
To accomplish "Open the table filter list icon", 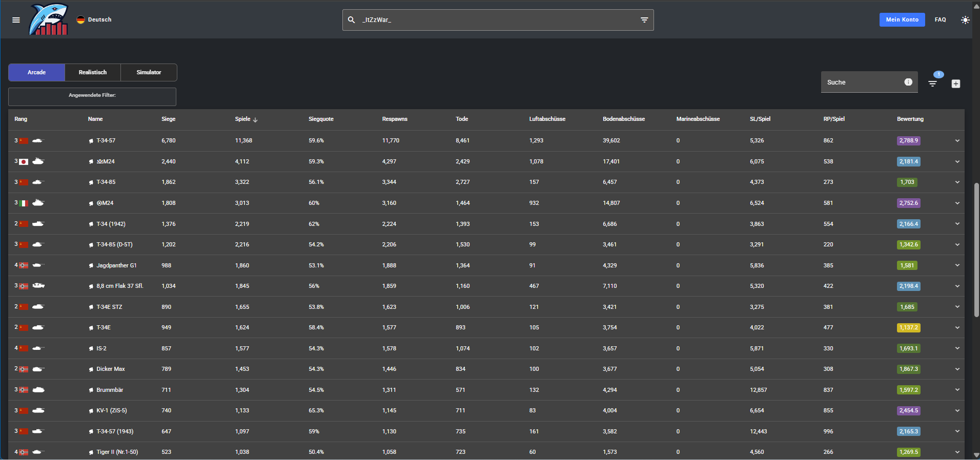I will pyautogui.click(x=933, y=83).
